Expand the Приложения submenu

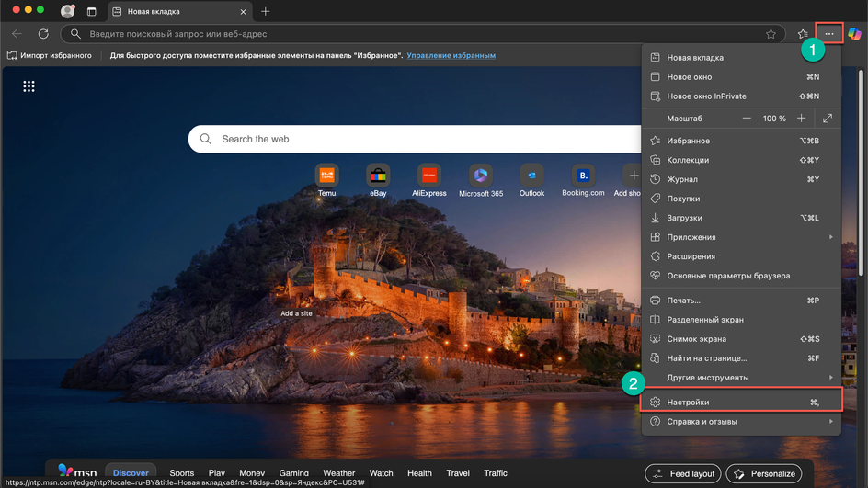click(741, 237)
